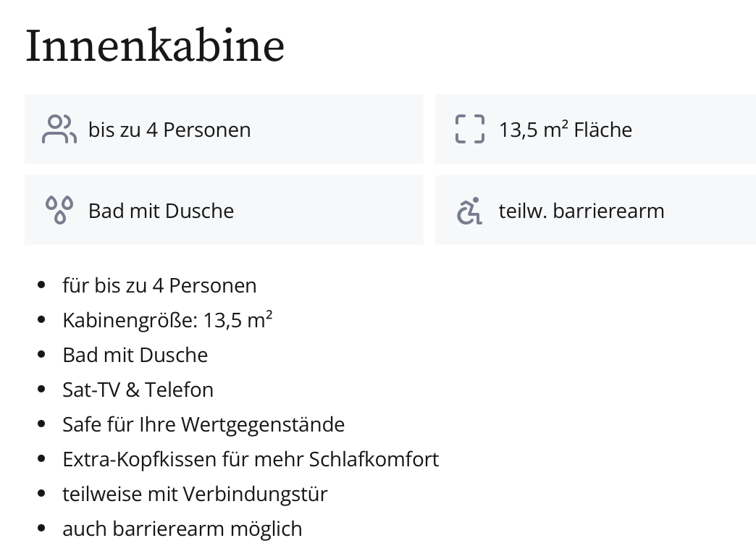The width and height of the screenshot is (756, 559).
Task: Click the 'teilweise mit Verbindungstür' list item
Action: (x=195, y=494)
